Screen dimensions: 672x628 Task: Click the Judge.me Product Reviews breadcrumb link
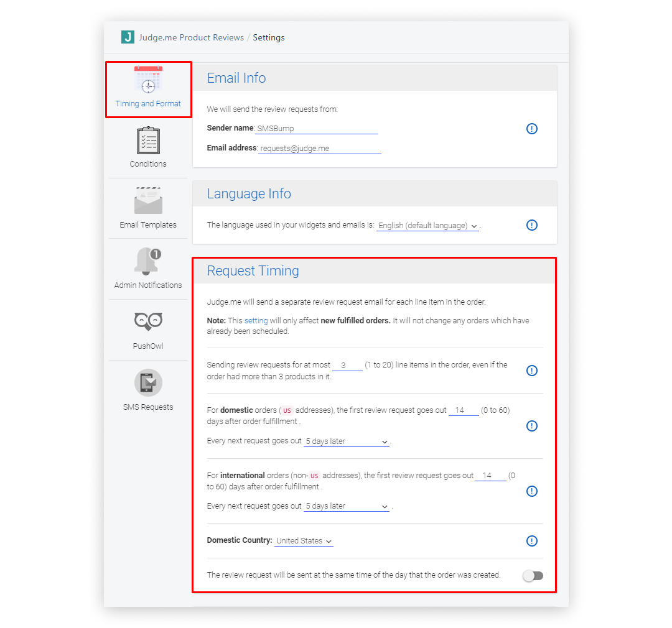(191, 38)
